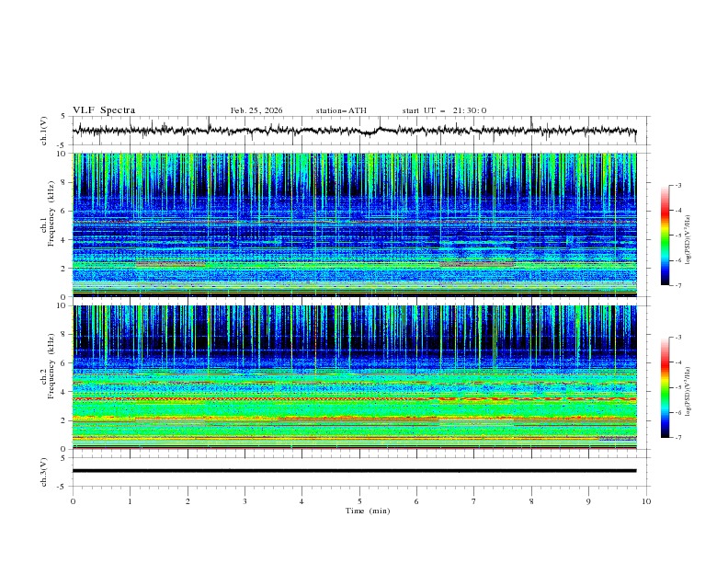Click the time axis tick label "9"
Image resolution: width=728 pixels, height=563 pixels.
588,501
